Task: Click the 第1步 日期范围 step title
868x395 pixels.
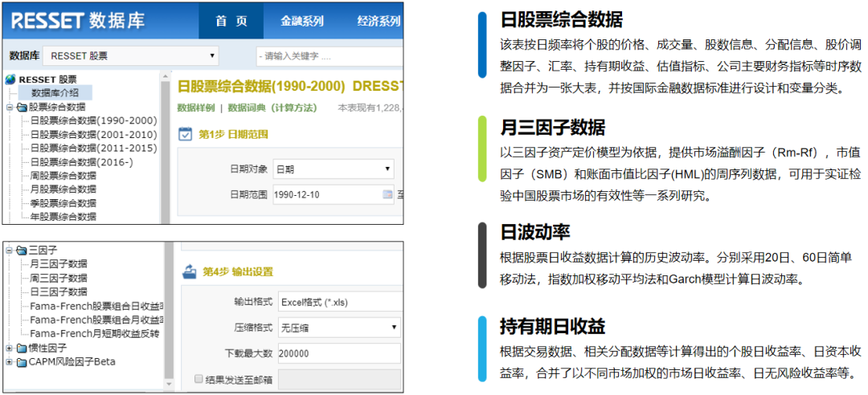Action: (x=232, y=134)
